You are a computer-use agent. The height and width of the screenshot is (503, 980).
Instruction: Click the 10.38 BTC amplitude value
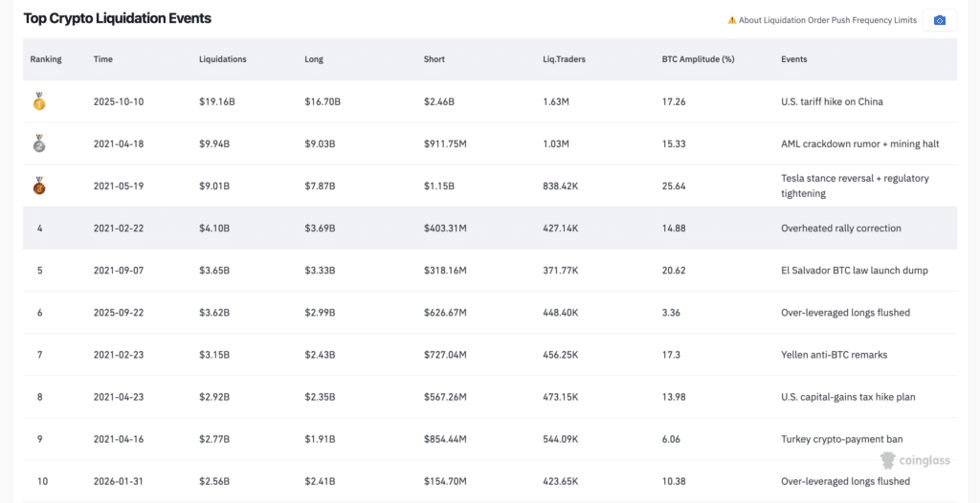pyautogui.click(x=674, y=481)
